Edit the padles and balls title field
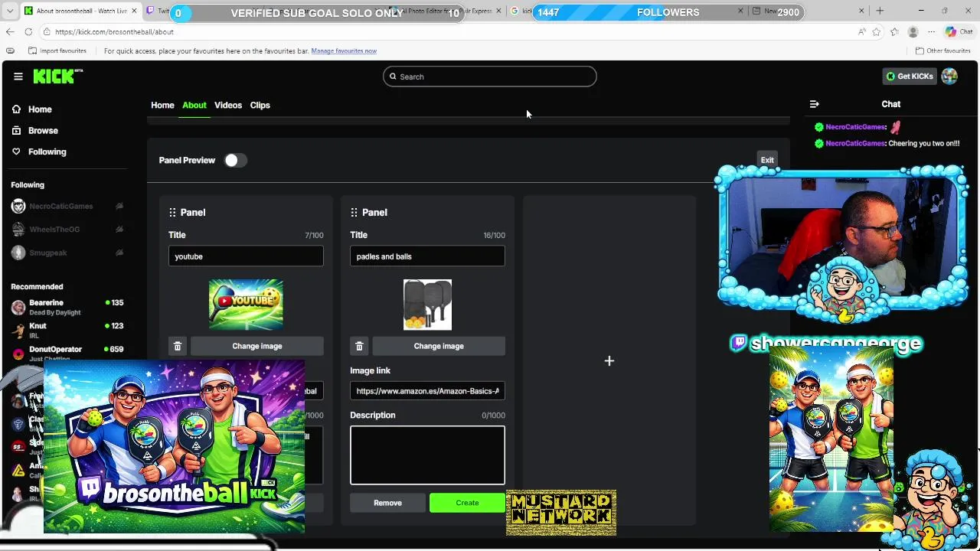The image size is (980, 551). click(x=427, y=256)
